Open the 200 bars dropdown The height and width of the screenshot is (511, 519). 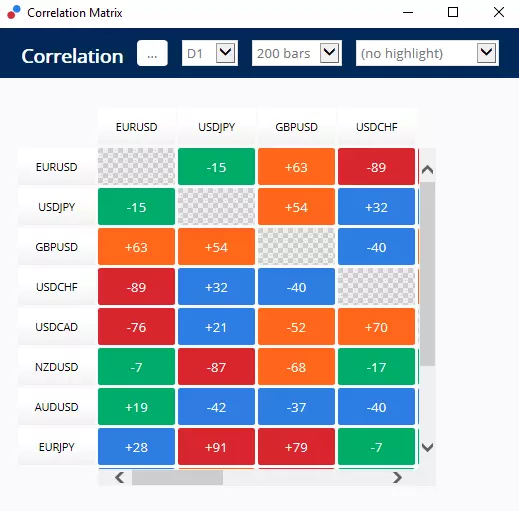coord(297,53)
